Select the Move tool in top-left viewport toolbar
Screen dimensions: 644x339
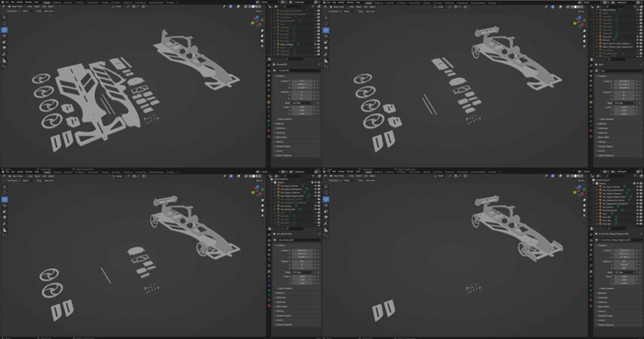pyautogui.click(x=4, y=30)
